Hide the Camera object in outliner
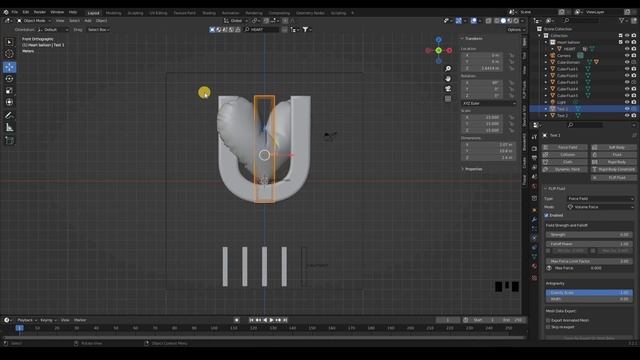 627,56
